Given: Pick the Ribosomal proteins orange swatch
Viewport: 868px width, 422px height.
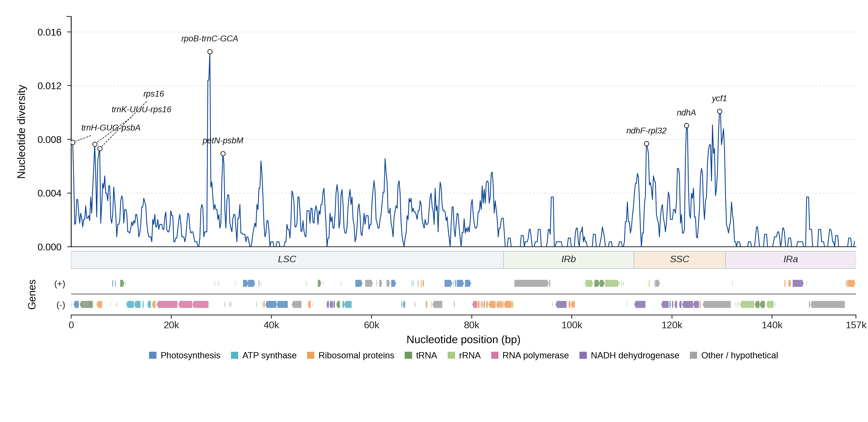Looking at the screenshot, I should (311, 355).
